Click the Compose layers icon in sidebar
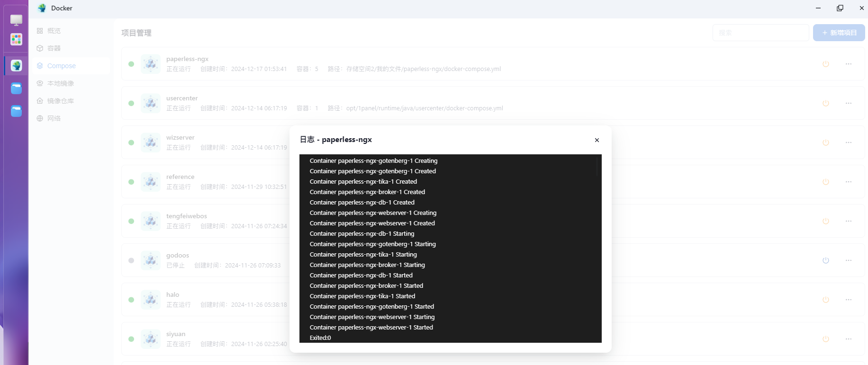The width and height of the screenshot is (868, 365). tap(40, 66)
